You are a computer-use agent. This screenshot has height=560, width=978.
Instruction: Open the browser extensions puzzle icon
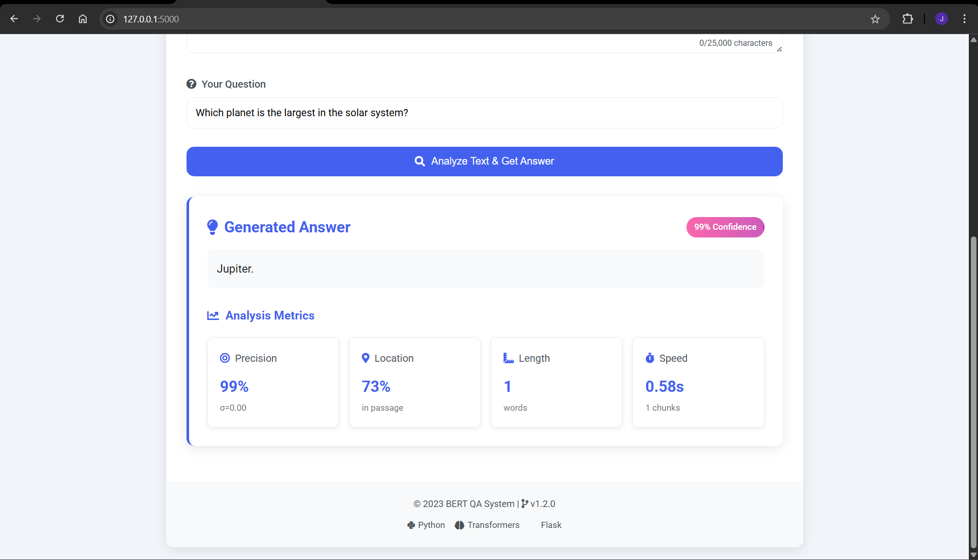[908, 19]
